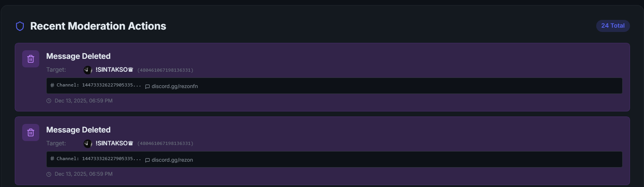Click the clock icon in the second entry

[x=49, y=174]
